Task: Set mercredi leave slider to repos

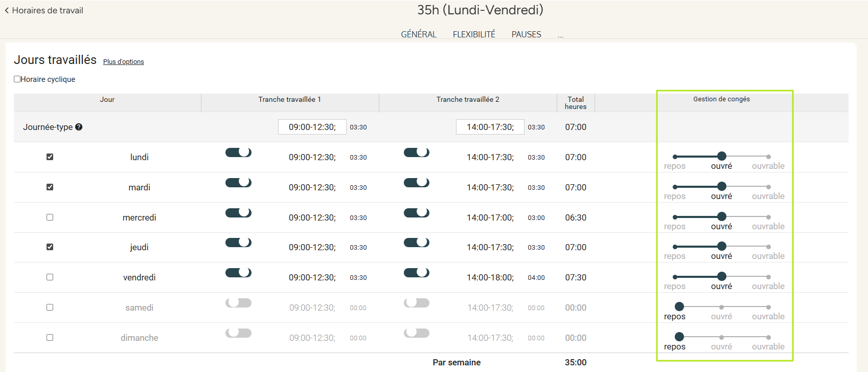Action: point(675,217)
